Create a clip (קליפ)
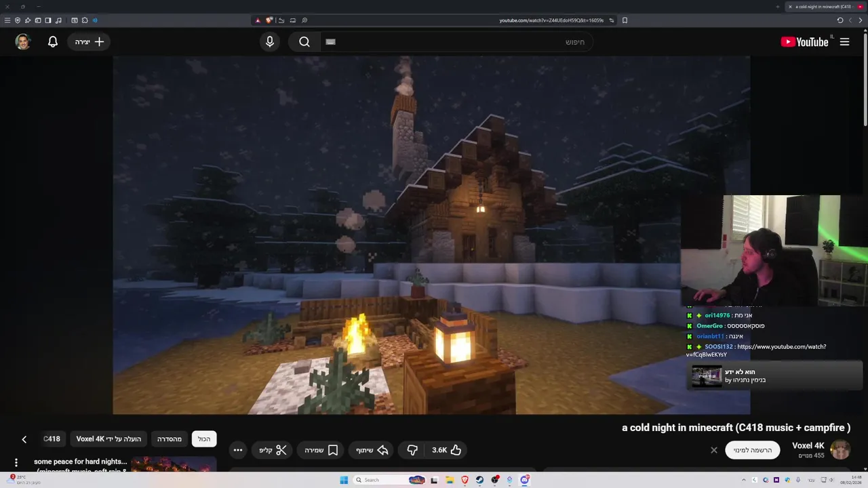Image resolution: width=868 pixels, height=488 pixels. click(x=273, y=450)
